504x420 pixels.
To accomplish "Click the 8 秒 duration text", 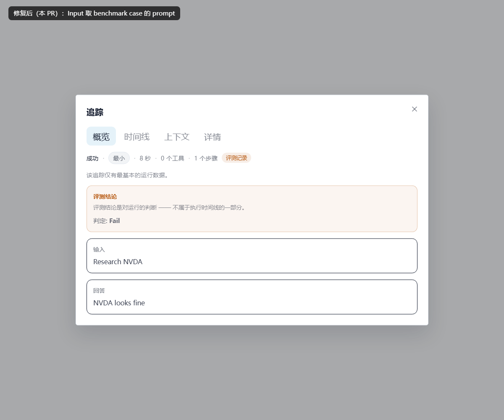I will pos(145,158).
